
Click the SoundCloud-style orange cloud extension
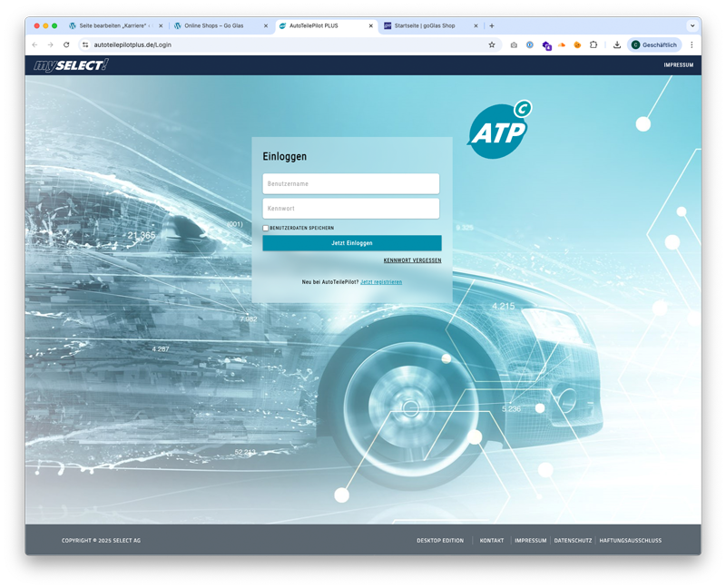pyautogui.click(x=562, y=44)
